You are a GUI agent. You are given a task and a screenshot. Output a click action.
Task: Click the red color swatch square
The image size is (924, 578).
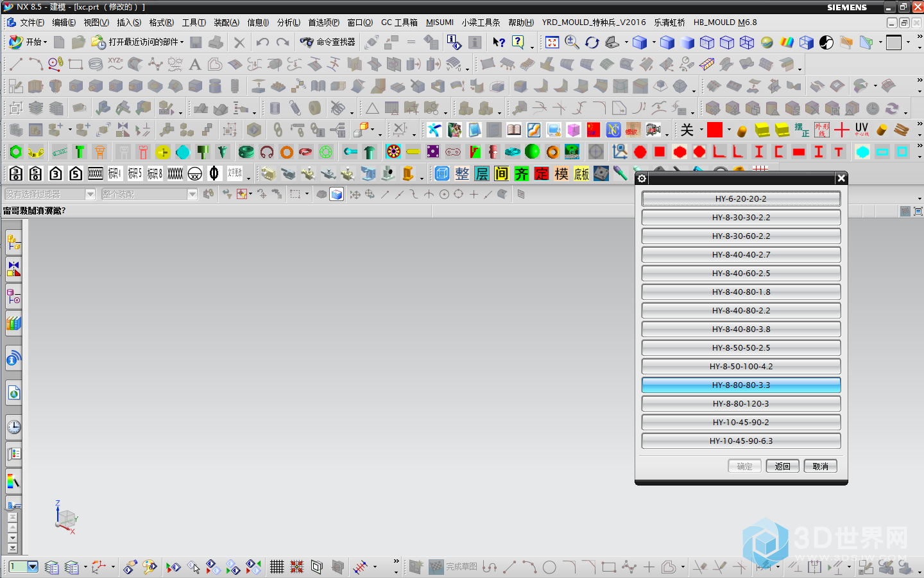[715, 130]
